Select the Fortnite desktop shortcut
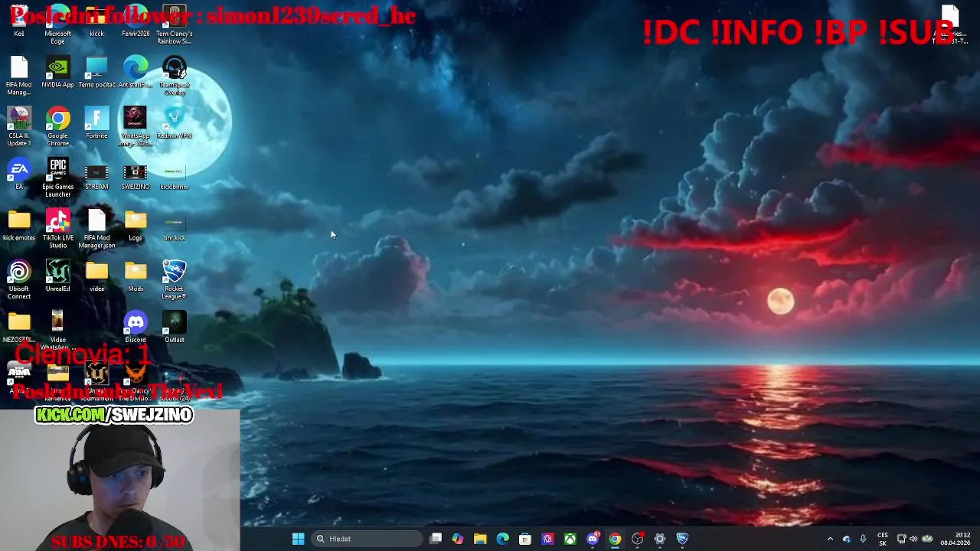Image resolution: width=980 pixels, height=551 pixels. point(96,124)
